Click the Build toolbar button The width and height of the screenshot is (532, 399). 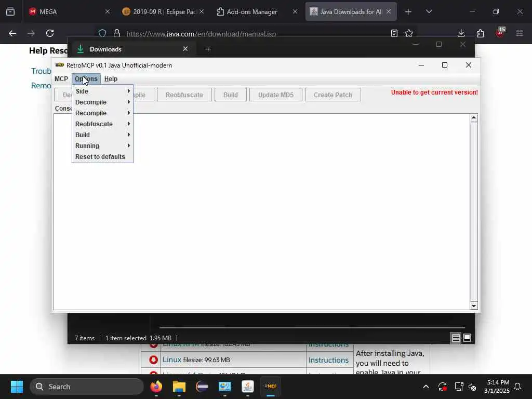(x=230, y=95)
